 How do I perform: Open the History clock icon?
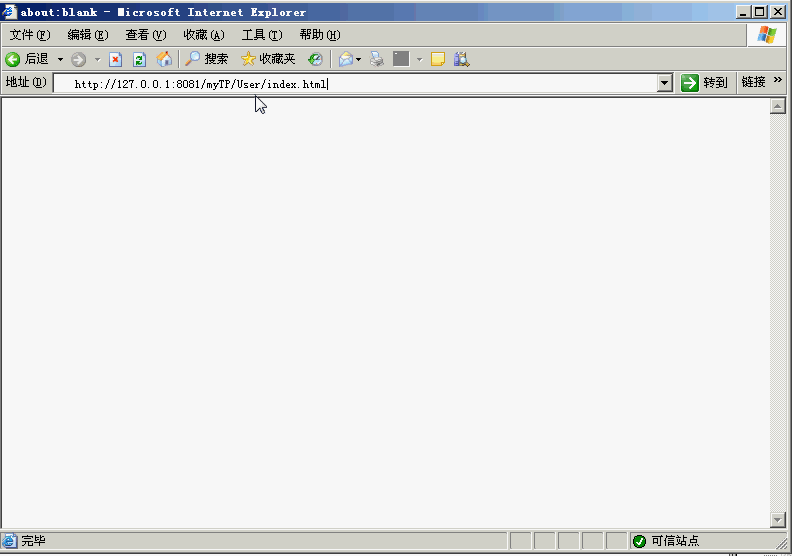tap(315, 60)
